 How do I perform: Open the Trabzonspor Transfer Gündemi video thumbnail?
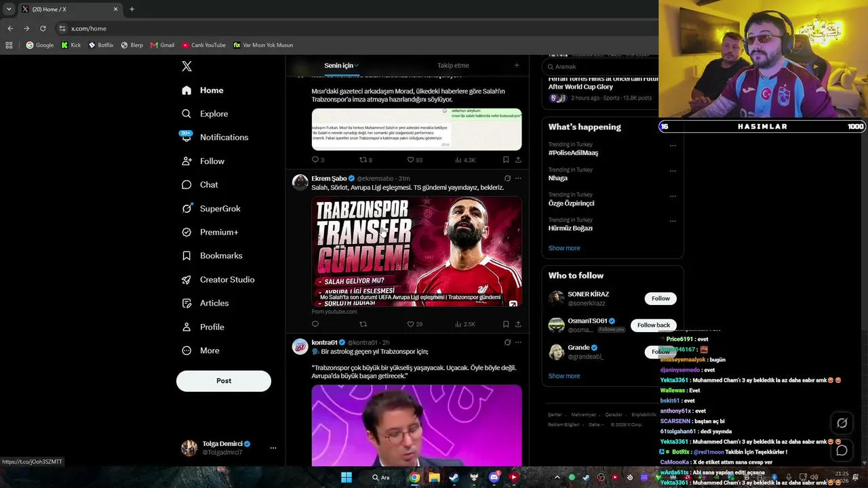416,251
